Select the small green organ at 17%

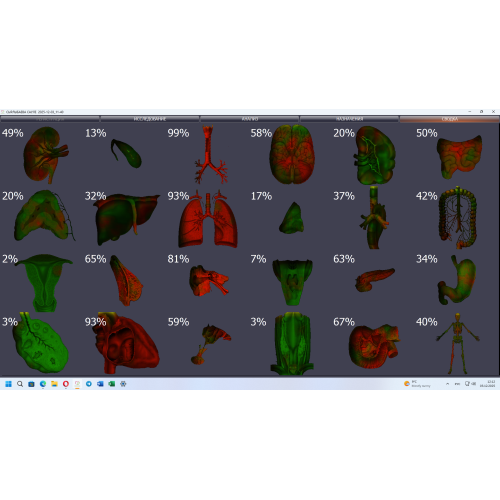point(291,218)
